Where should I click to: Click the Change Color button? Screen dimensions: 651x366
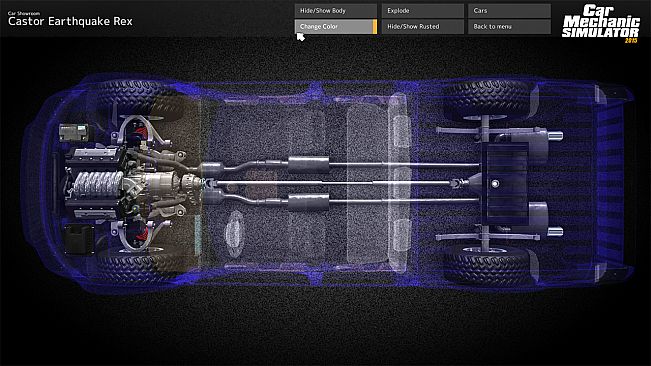point(336,27)
